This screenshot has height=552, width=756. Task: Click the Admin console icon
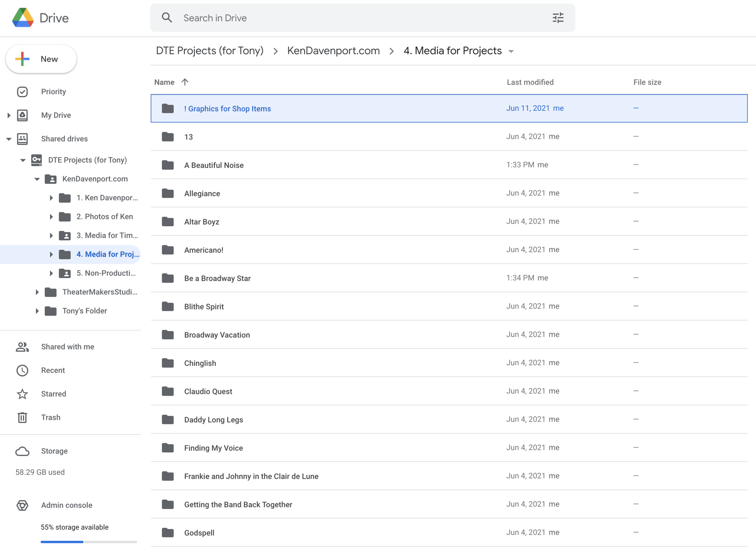click(x=22, y=505)
